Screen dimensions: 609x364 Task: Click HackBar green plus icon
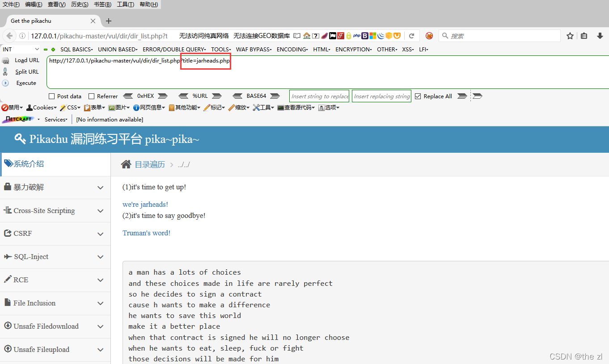point(53,50)
